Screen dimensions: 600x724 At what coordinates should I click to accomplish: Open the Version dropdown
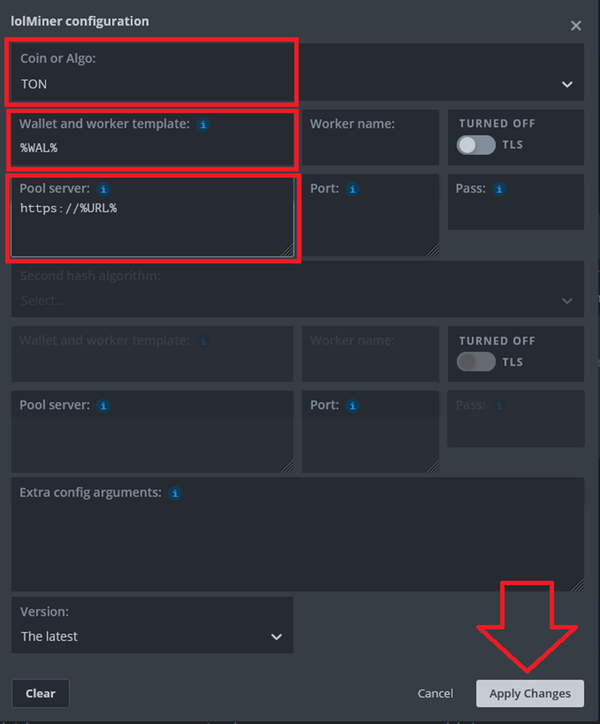coord(152,636)
